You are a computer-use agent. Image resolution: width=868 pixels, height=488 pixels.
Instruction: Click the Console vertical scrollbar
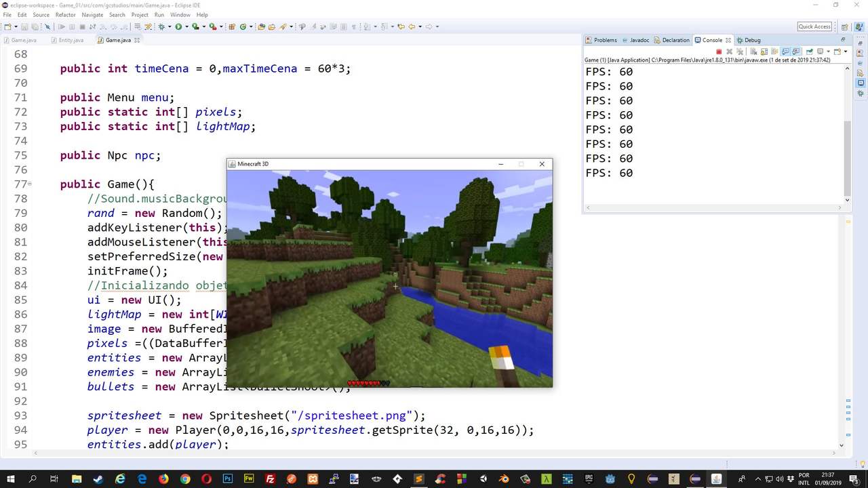[x=847, y=158]
